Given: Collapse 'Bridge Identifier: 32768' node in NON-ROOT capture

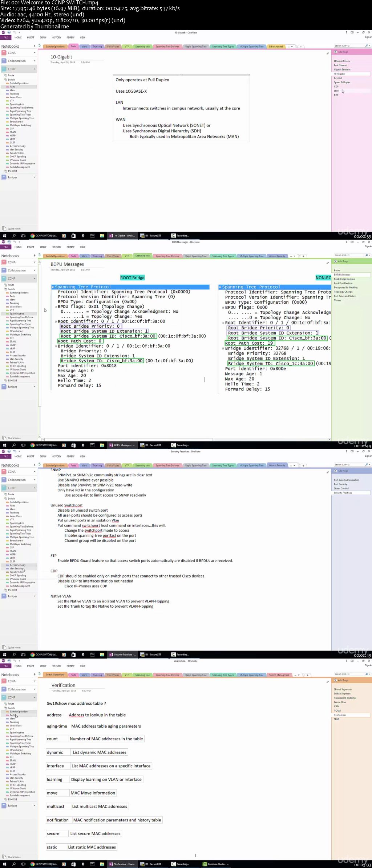Looking at the screenshot, I should [223, 348].
